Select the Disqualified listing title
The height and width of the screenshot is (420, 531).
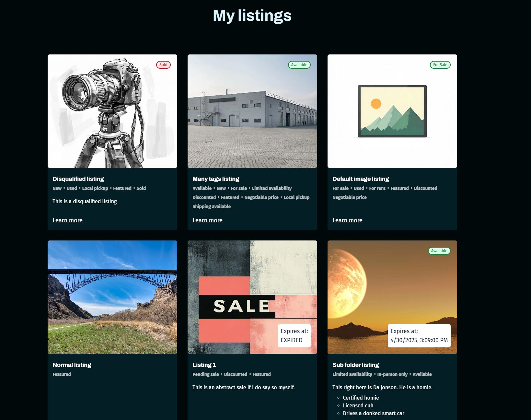[x=78, y=179]
